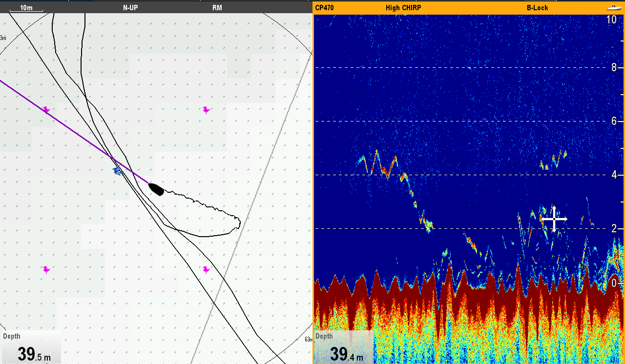625x364 pixels.
Task: Open the High CHIRP channel selector
Action: tap(403, 8)
